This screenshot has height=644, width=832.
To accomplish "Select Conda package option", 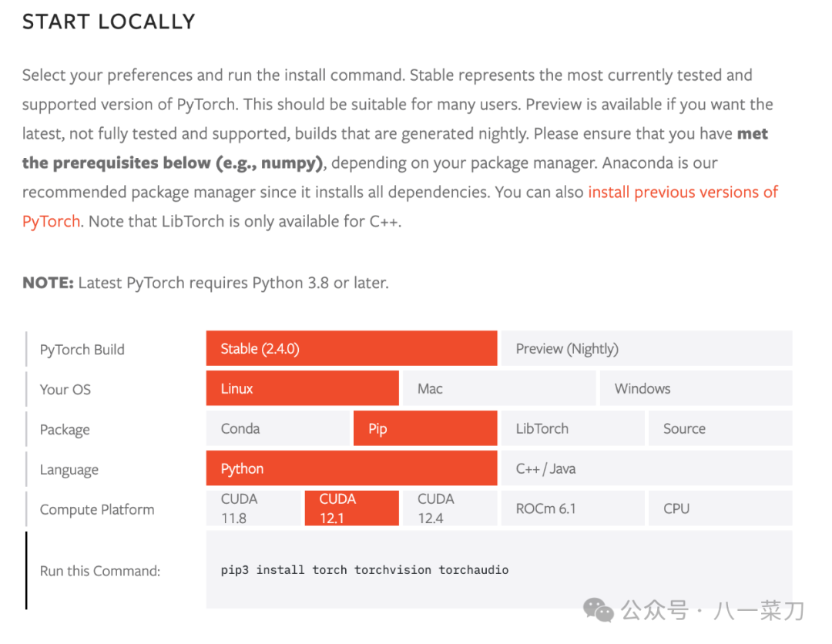I will pyautogui.click(x=277, y=428).
